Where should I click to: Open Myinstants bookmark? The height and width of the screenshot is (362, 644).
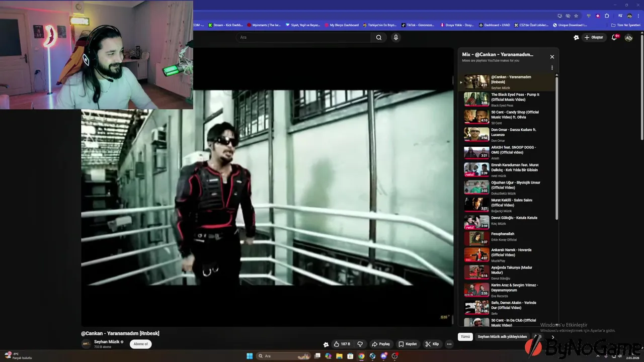click(x=264, y=25)
